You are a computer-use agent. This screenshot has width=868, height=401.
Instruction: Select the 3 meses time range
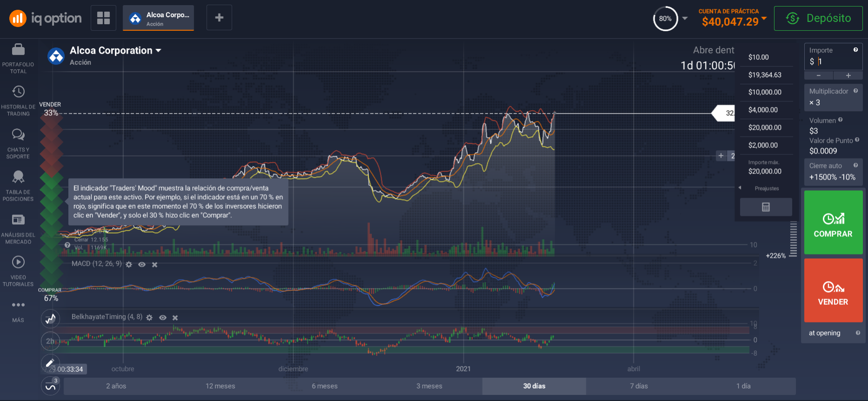pyautogui.click(x=429, y=386)
